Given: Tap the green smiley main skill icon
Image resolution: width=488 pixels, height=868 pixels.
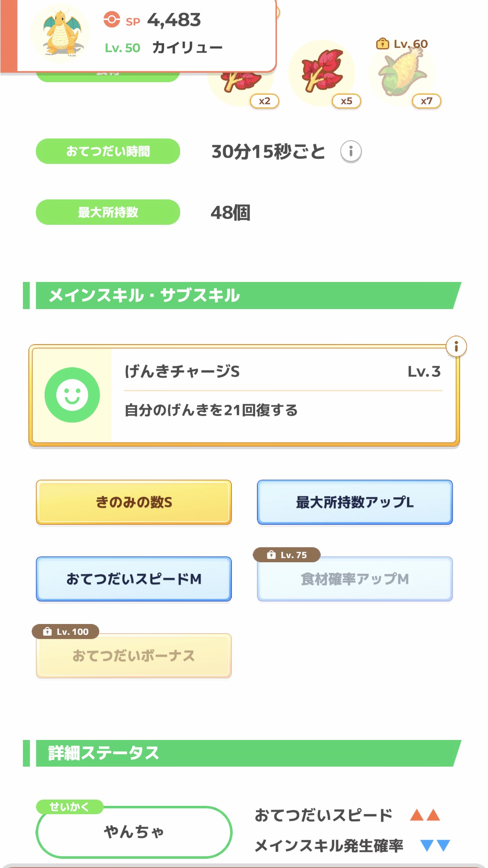Looking at the screenshot, I should [72, 395].
